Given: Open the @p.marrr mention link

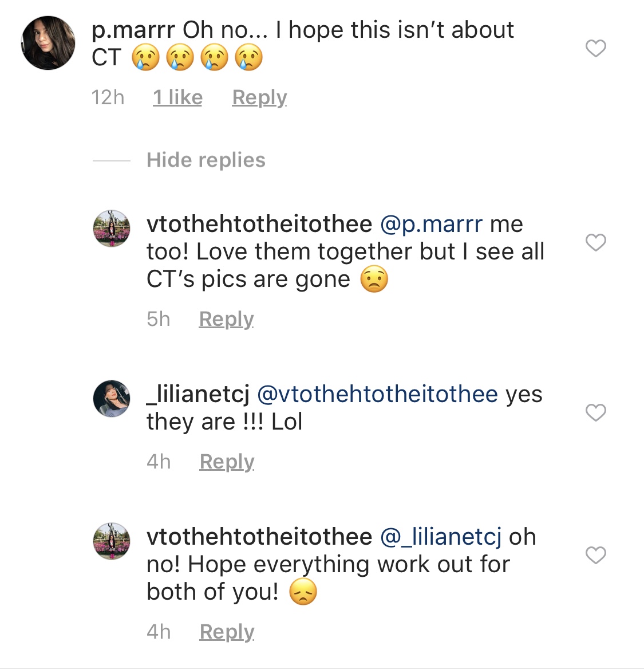Looking at the screenshot, I should (431, 225).
